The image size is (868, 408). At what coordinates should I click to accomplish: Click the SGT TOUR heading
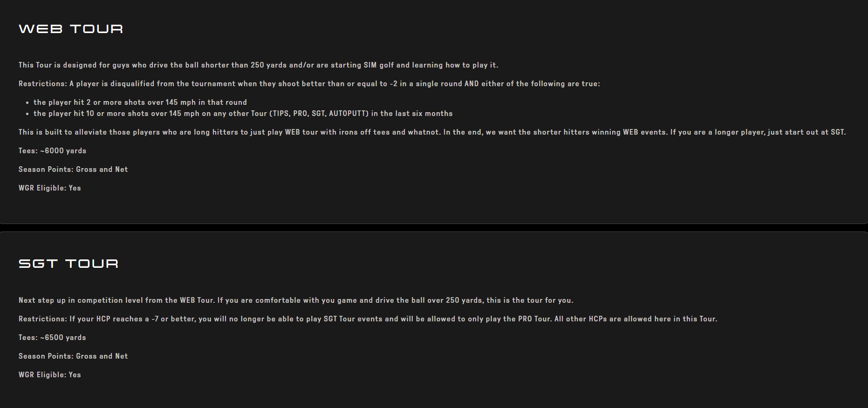point(68,264)
